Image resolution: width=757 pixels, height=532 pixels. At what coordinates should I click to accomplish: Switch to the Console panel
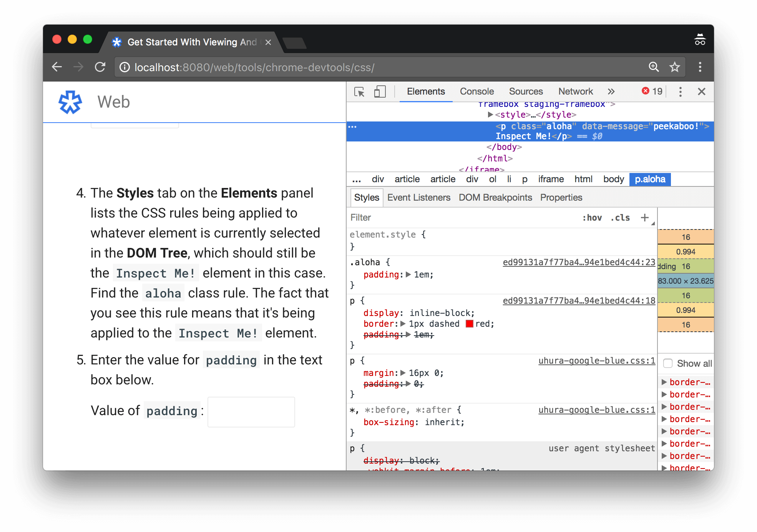476,91
